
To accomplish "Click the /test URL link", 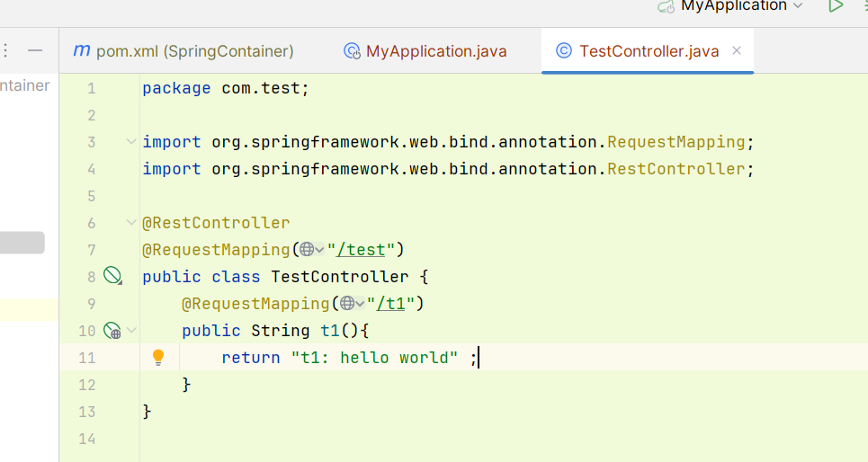I will 361,250.
